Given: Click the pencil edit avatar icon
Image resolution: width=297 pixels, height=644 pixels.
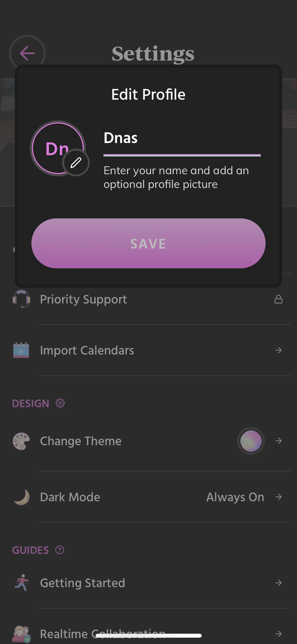Looking at the screenshot, I should 76,163.
